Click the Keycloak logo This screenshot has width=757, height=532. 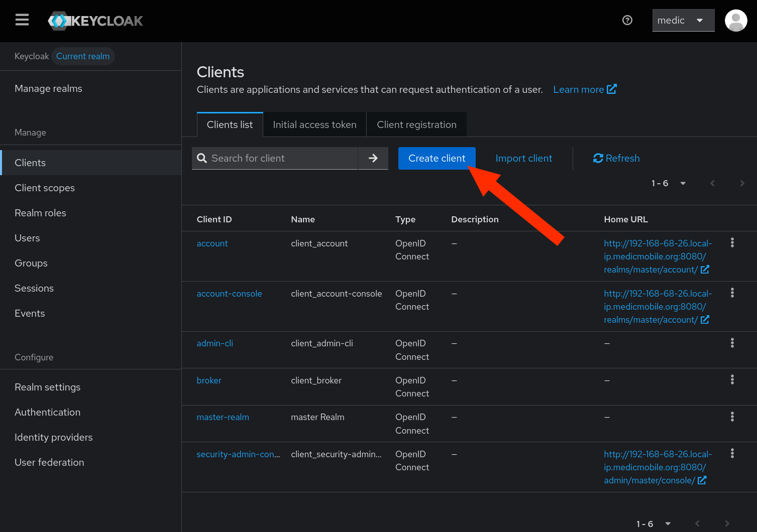(x=95, y=21)
